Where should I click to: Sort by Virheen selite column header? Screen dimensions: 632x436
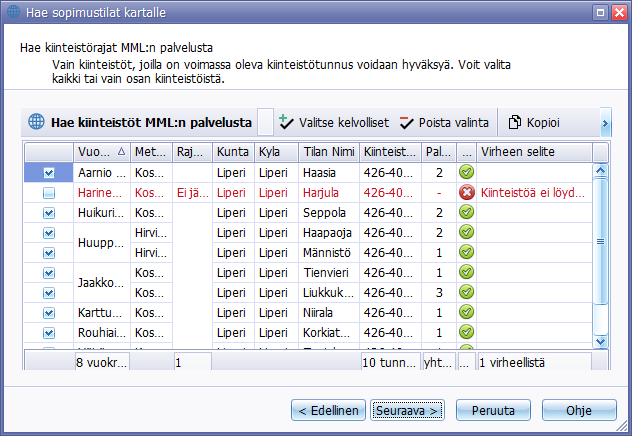click(x=534, y=152)
